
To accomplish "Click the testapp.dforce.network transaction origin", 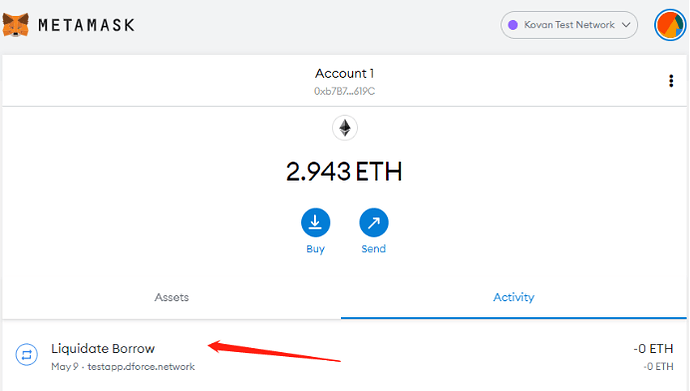I will point(141,367).
